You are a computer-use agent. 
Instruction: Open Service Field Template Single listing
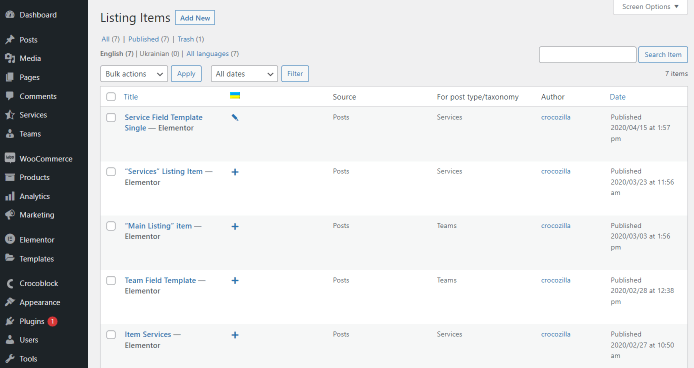[163, 123]
